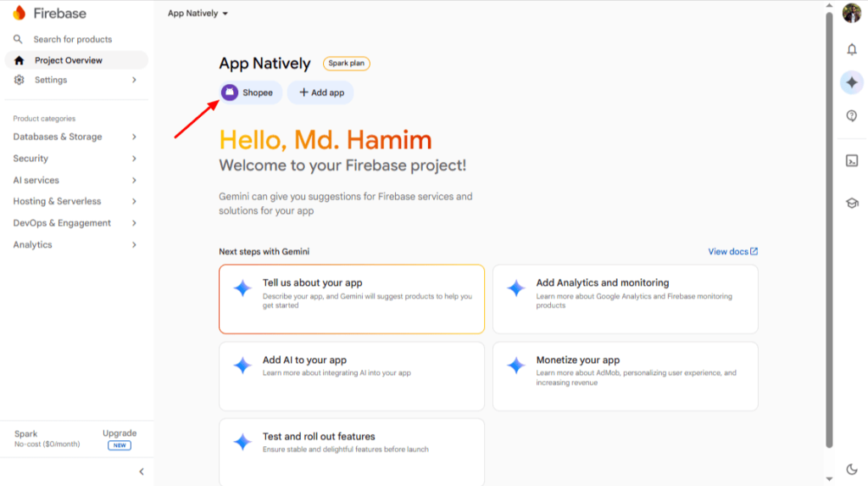Click the Search for products field
Image resolution: width=868 pixels, height=486 pixels.
coord(73,39)
